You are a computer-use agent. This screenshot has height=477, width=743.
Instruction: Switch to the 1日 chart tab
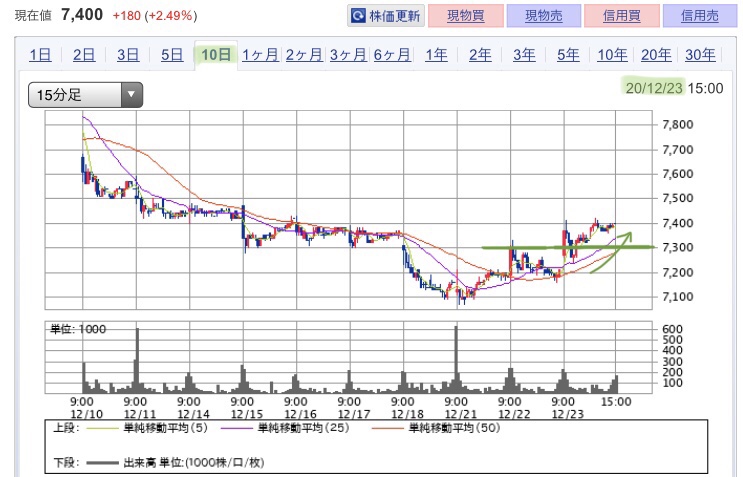point(40,55)
